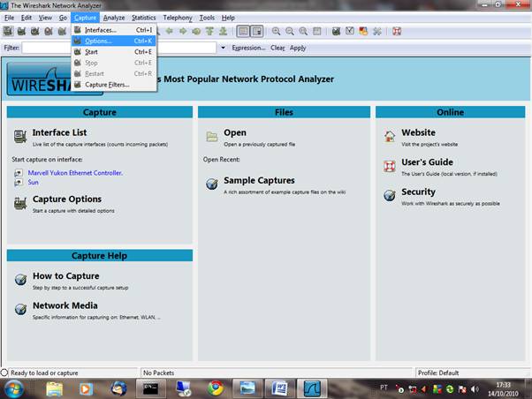The width and height of the screenshot is (532, 399).
Task: Open Capture Filters from the menu
Action: (106, 85)
